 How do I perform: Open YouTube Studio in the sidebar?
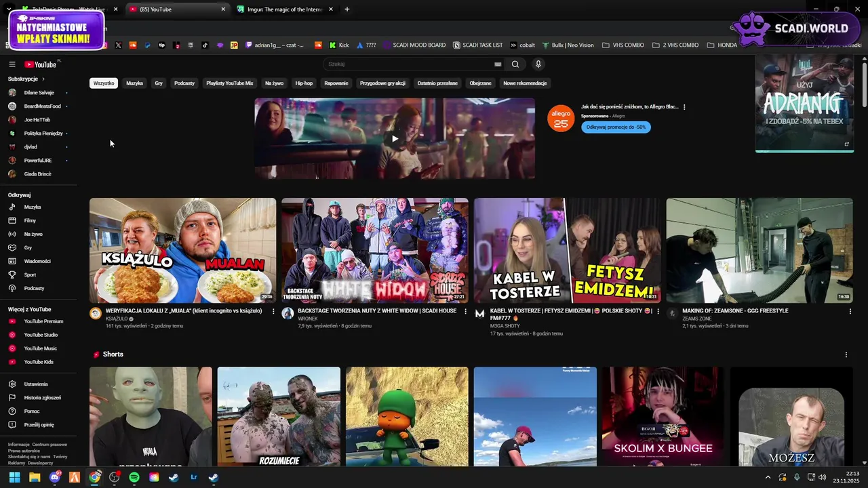pyautogui.click(x=41, y=335)
